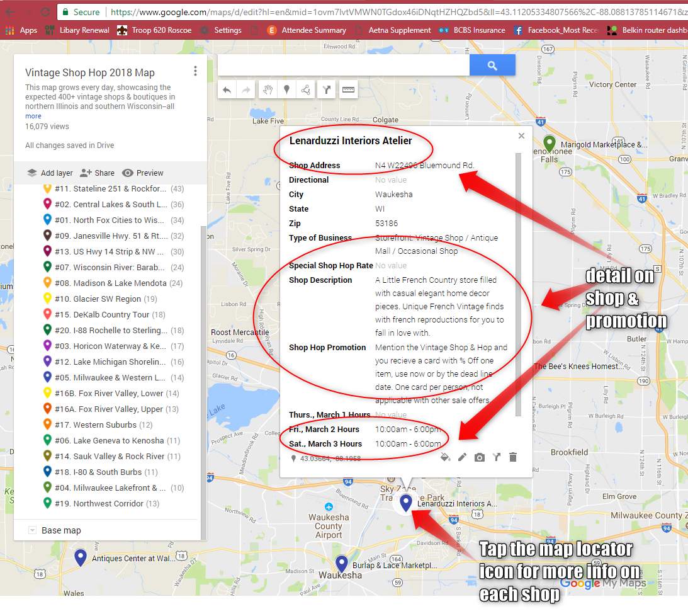Expand the Base map dropdown arrow
Screen dimensions: 688x616
click(x=32, y=530)
